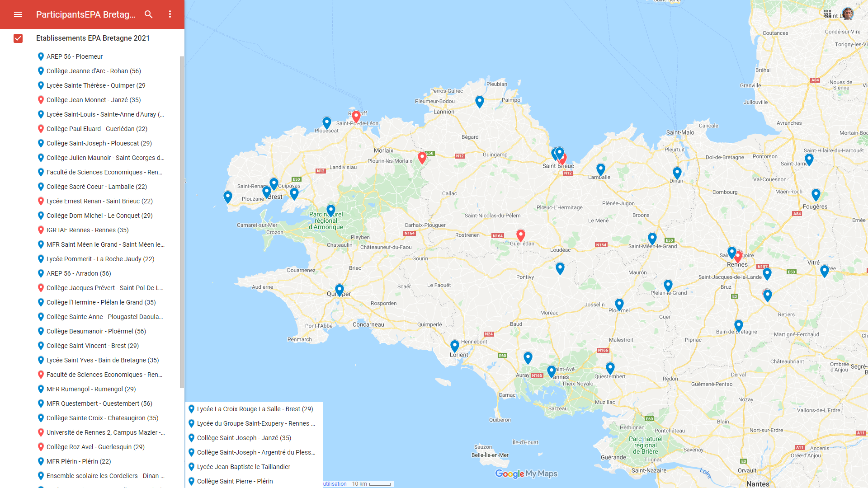The image size is (868, 488).
Task: Select Lycée Pommerit - La Roche Jaudy entry
Action: click(100, 259)
